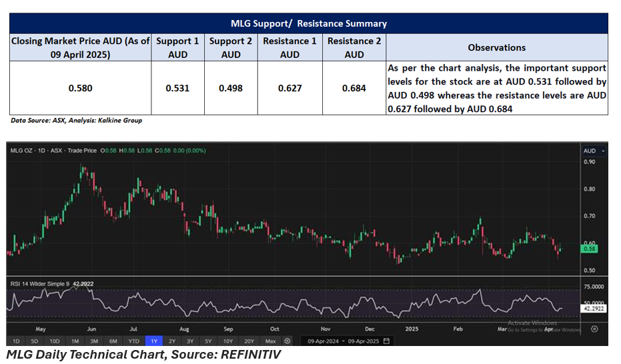
Task: Click the highlighted 1Y range button
Action: point(154,341)
